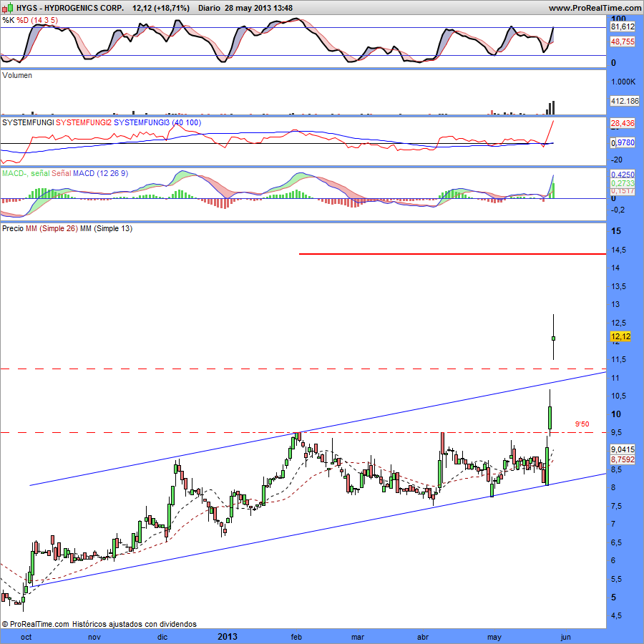Click the Diario timeframe label
644x644 pixels.
(x=209, y=8)
